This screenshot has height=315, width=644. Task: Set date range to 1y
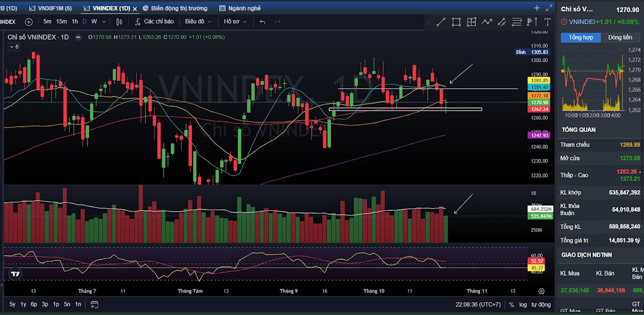click(24, 304)
